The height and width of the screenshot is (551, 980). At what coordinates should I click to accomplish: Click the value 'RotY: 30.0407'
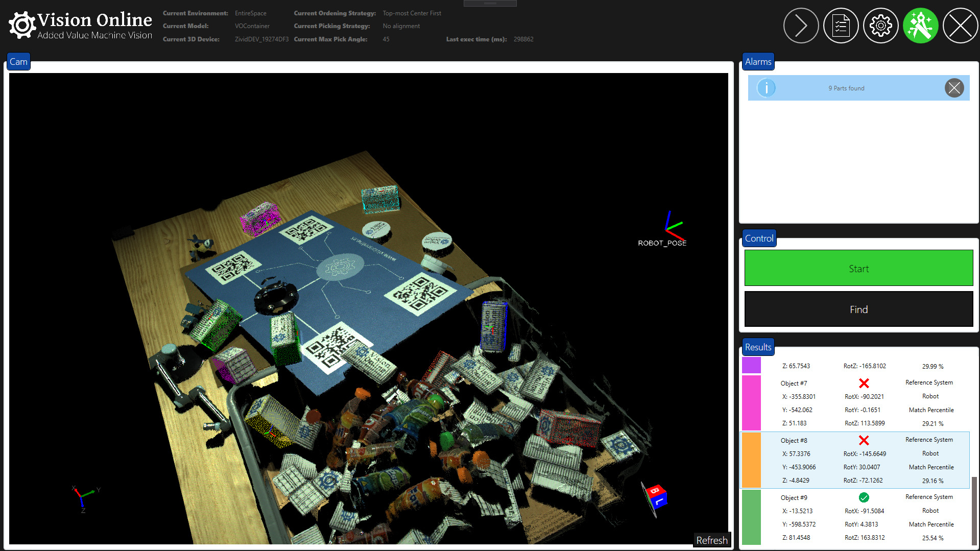coord(862,467)
